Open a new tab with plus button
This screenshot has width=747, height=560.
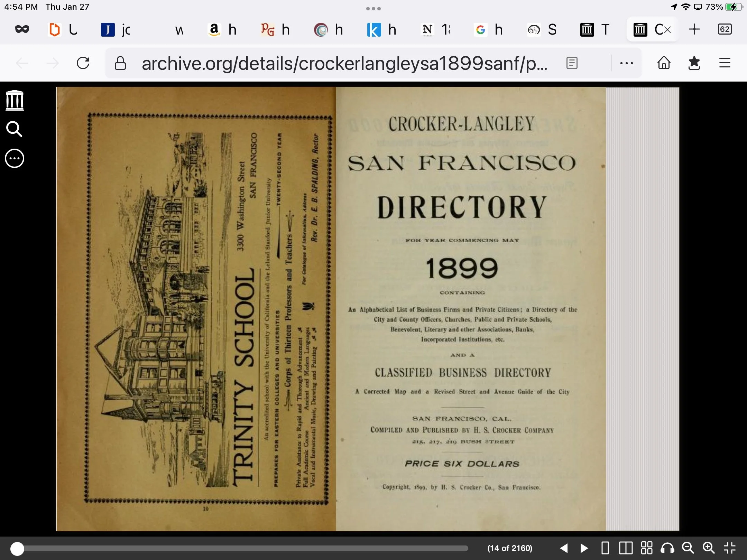(x=694, y=29)
